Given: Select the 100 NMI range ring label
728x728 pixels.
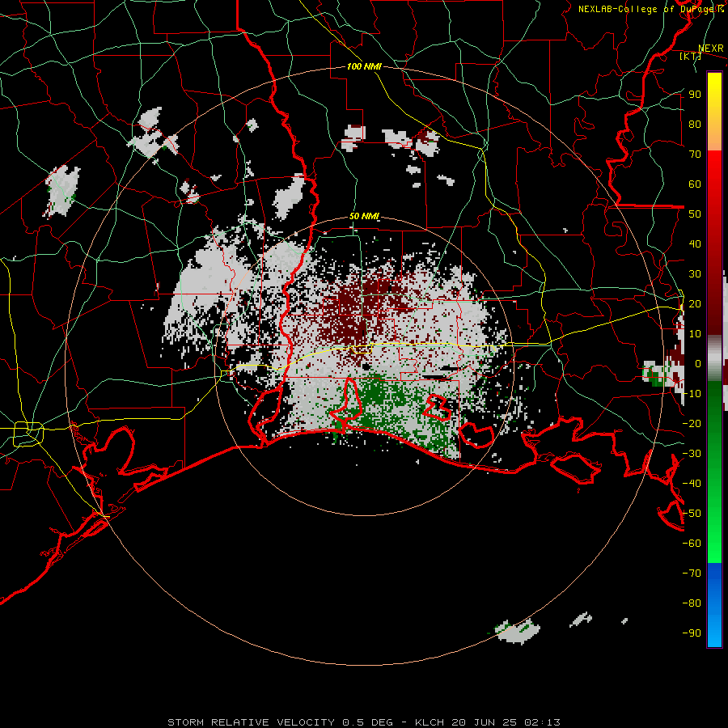Looking at the screenshot, I should 364,66.
